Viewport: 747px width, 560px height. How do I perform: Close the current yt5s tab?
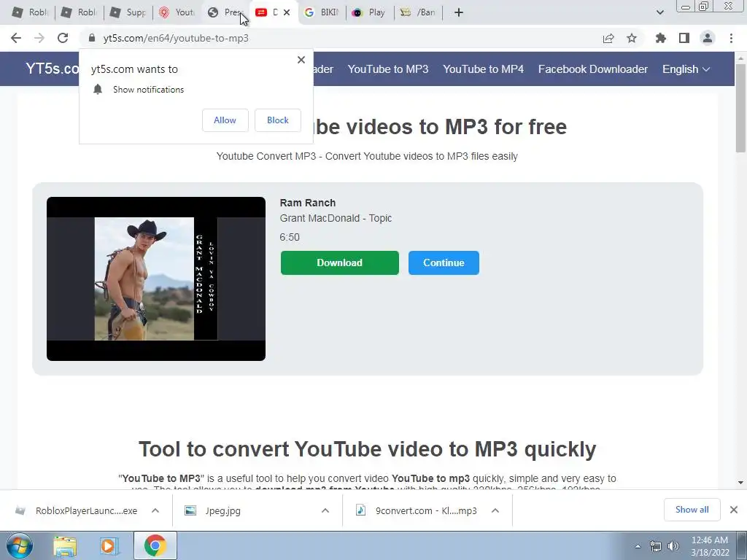(x=286, y=12)
